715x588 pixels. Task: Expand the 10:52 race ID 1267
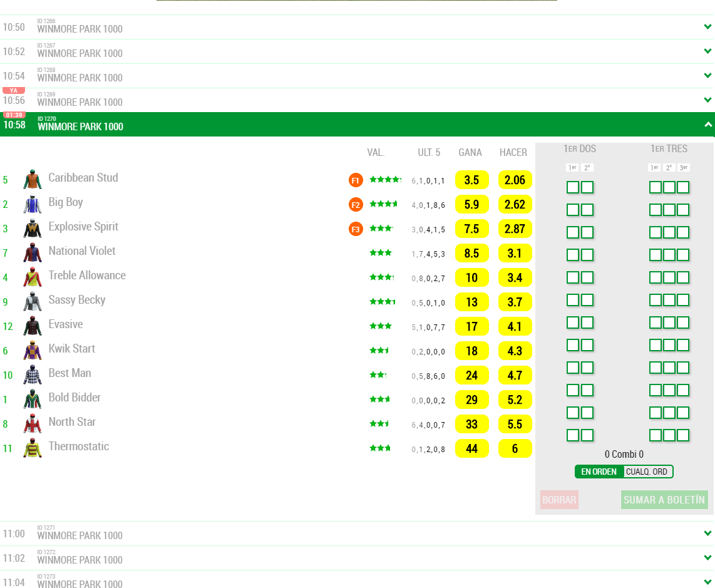point(707,51)
